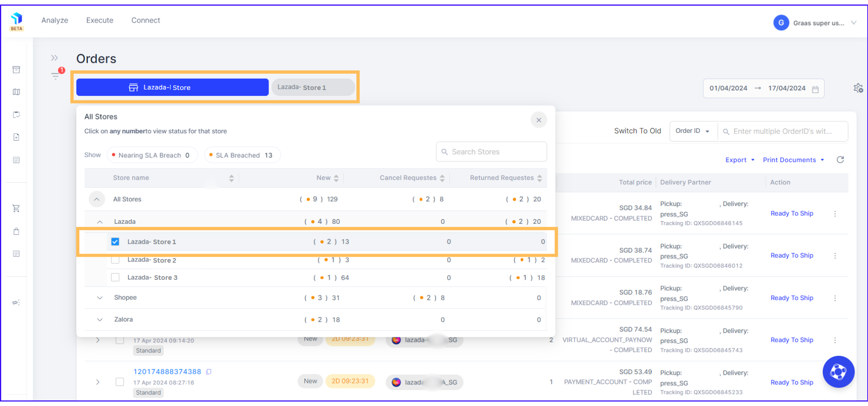The width and height of the screenshot is (868, 406).
Task: Toggle the Nearing SLA Breach filter
Action: click(x=152, y=155)
